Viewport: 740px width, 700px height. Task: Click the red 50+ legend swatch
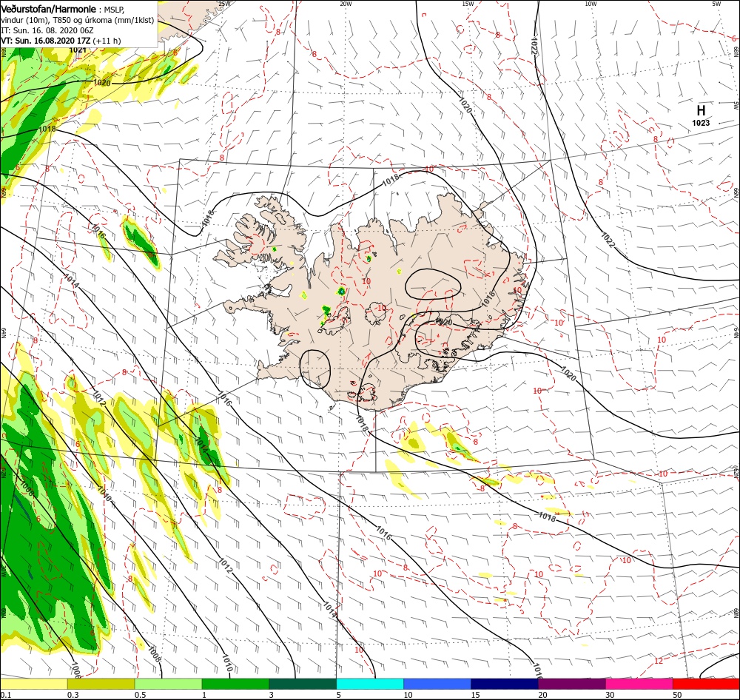pyautogui.click(x=706, y=684)
